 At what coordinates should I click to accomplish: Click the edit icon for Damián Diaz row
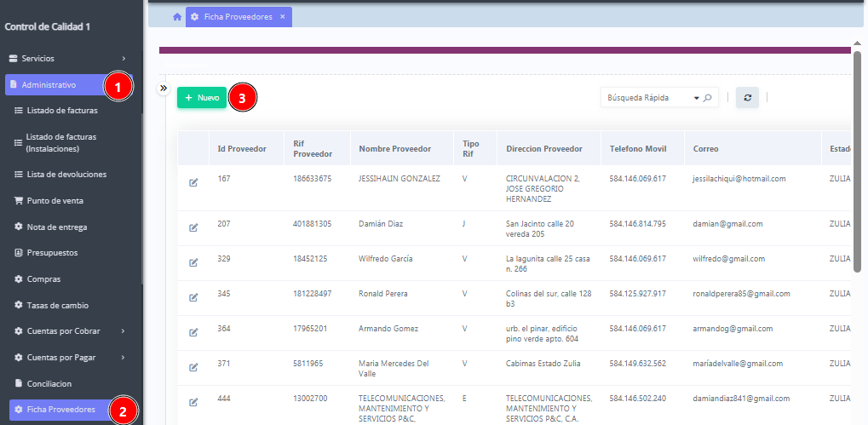(193, 227)
